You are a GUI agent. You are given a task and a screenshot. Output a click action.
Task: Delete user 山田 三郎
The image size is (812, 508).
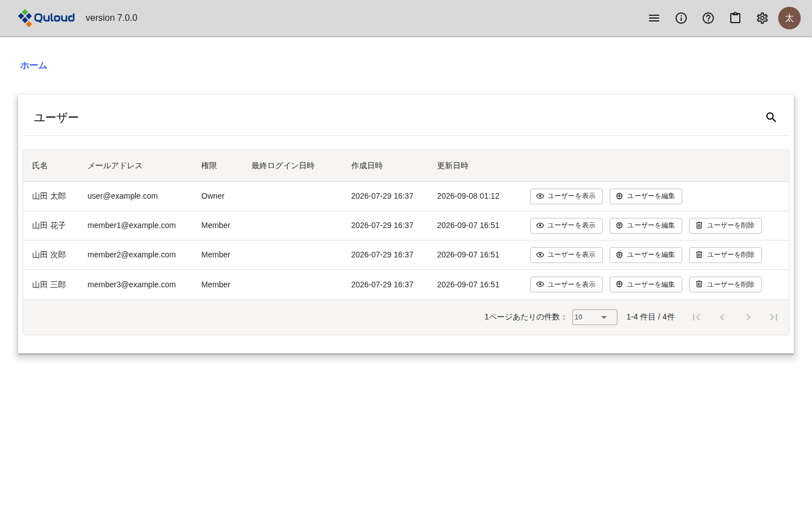(725, 284)
